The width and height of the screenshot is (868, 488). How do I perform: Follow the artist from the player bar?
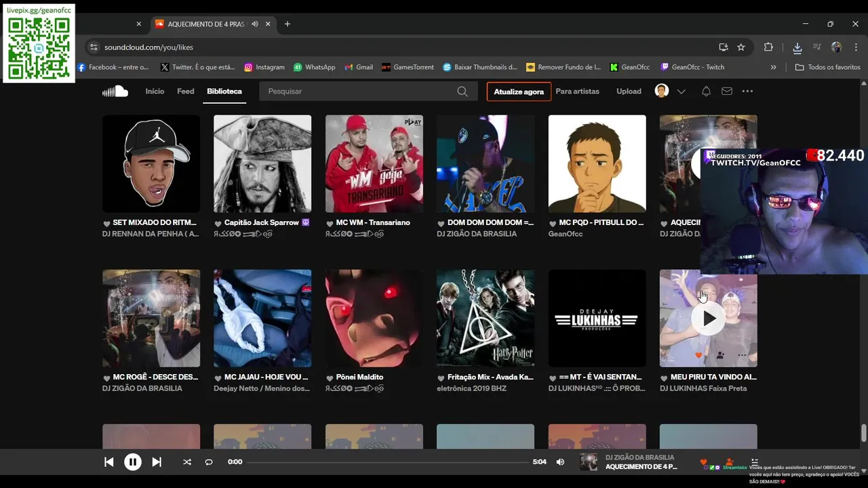(729, 462)
